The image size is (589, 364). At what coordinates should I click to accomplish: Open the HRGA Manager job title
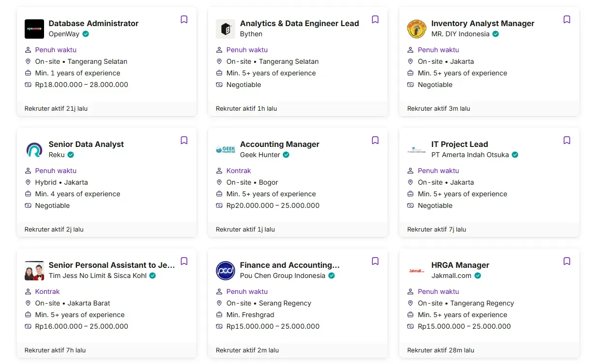point(460,265)
